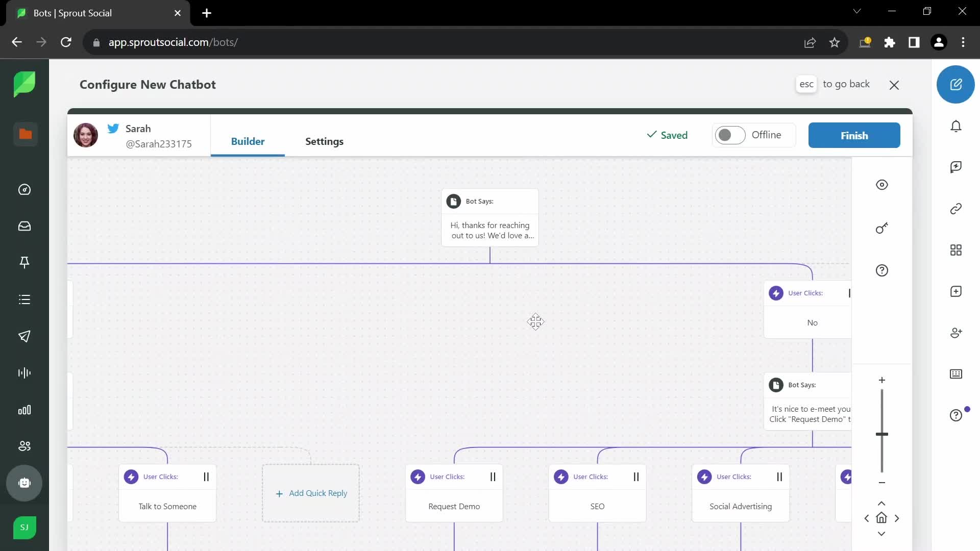
Task: Select the Builder tab
Action: click(248, 141)
